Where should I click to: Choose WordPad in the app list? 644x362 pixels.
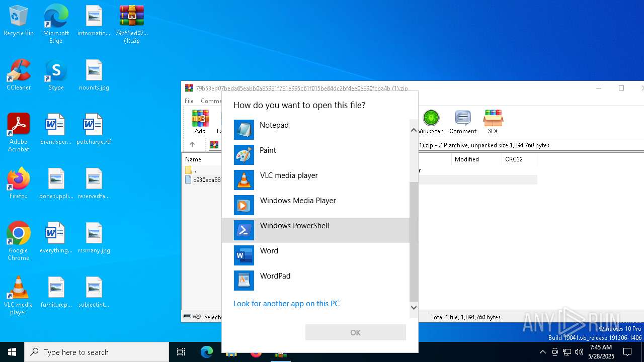coord(315,281)
